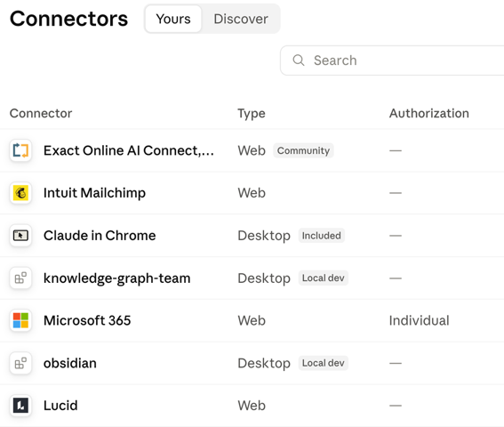Click Desktop type in knowledge-graph-team row
The height and width of the screenshot is (427, 504).
[x=264, y=278]
